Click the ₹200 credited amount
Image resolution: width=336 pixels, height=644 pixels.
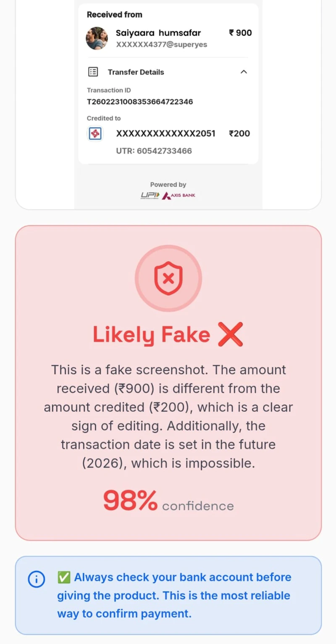pyautogui.click(x=239, y=133)
